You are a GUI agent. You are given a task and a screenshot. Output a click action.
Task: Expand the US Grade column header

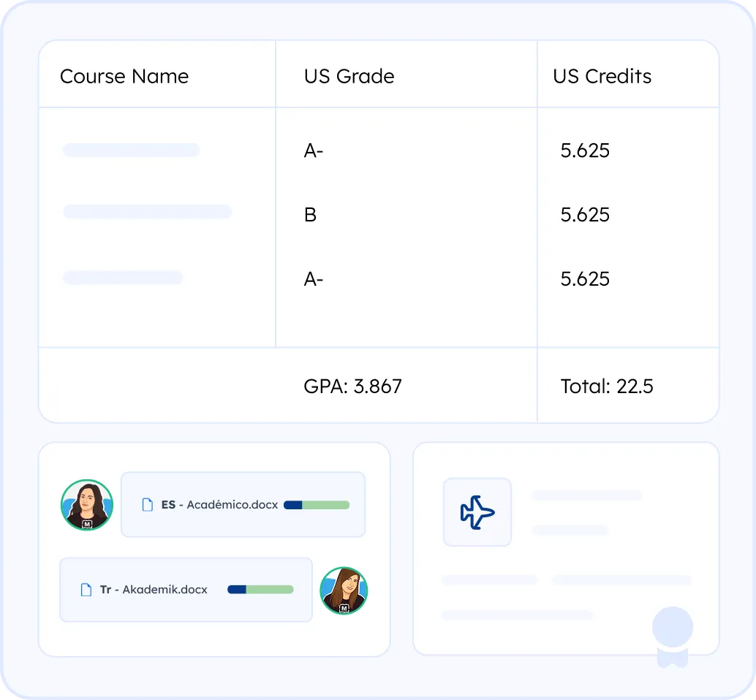pos(349,76)
